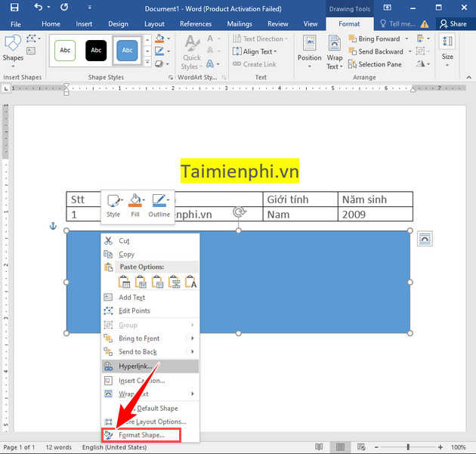Viewport: 476px width, 454px height.
Task: Apply green outlined Abc shape style
Action: click(65, 51)
